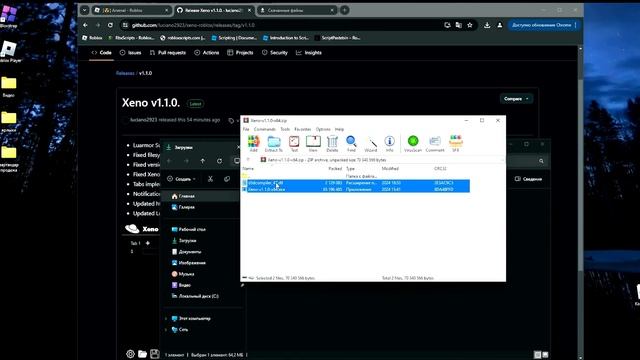
Task: Open the GitHub Issues tab
Action: click(x=130, y=53)
